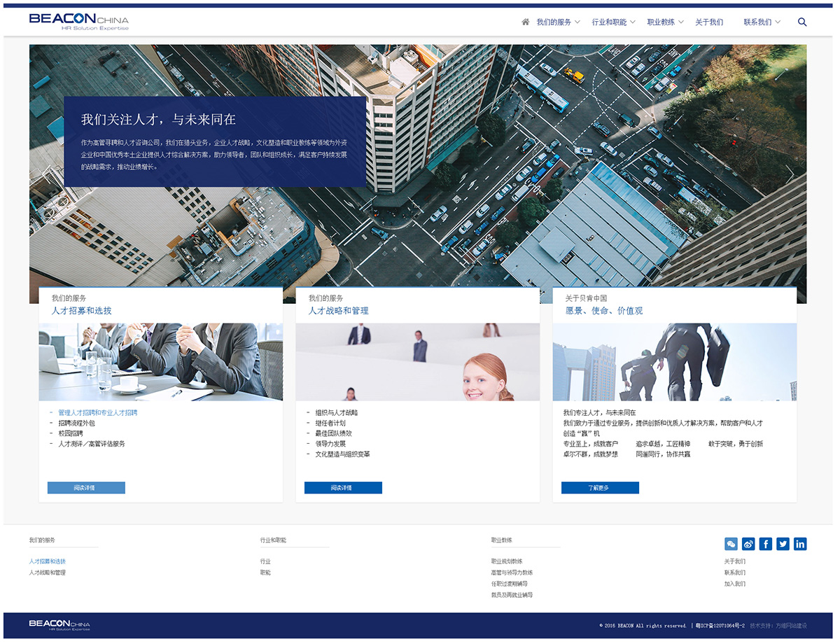Expand the 联系我们 navigation dropdown
Viewport: 840px width, 642px height.
(x=762, y=22)
